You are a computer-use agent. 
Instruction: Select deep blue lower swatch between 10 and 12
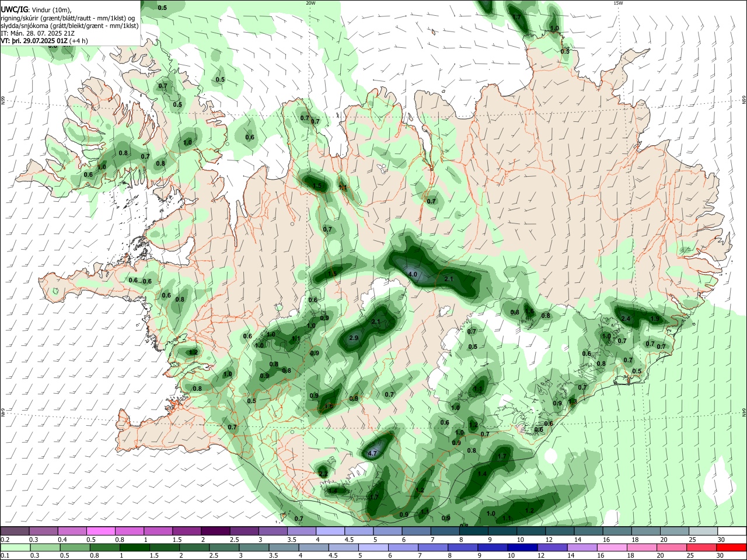pos(522,547)
